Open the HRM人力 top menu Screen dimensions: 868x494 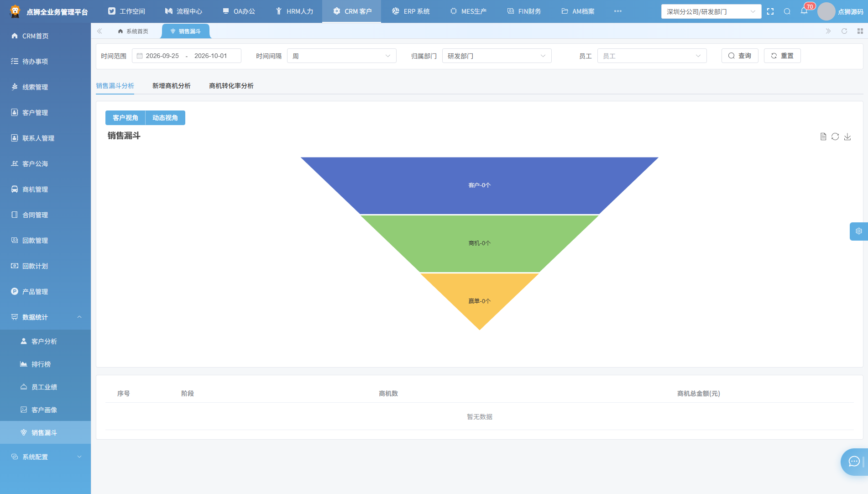coord(294,11)
